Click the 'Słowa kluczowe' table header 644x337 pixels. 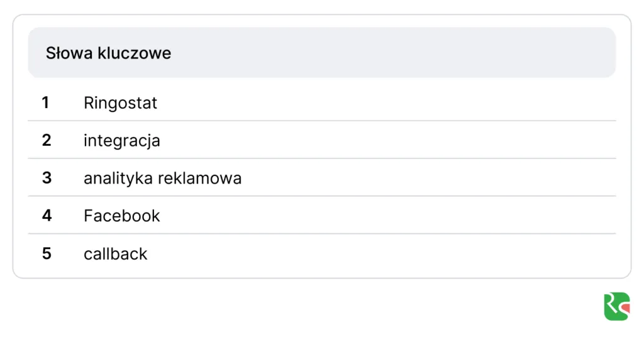(x=108, y=53)
